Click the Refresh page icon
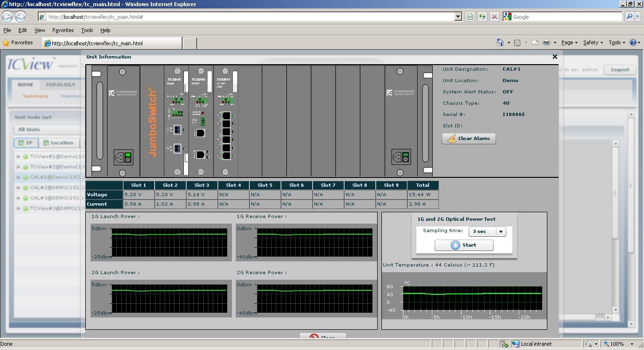Viewport: 644px width, 350px height. (482, 17)
